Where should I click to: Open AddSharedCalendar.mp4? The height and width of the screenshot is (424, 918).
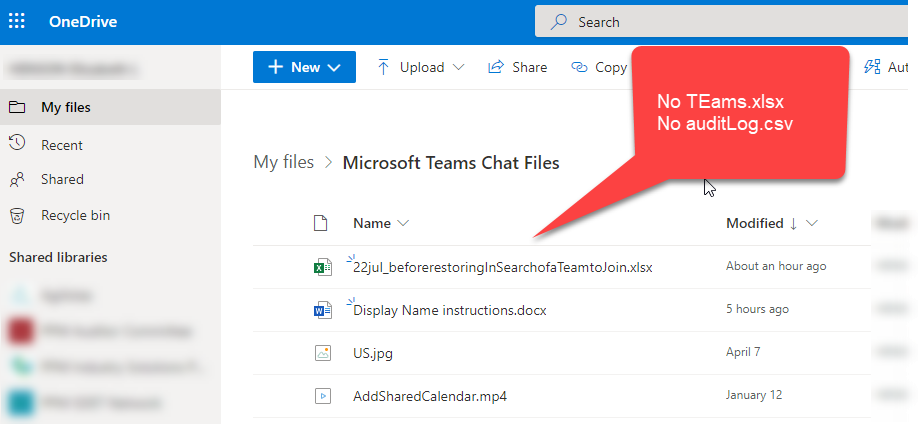tap(430, 396)
